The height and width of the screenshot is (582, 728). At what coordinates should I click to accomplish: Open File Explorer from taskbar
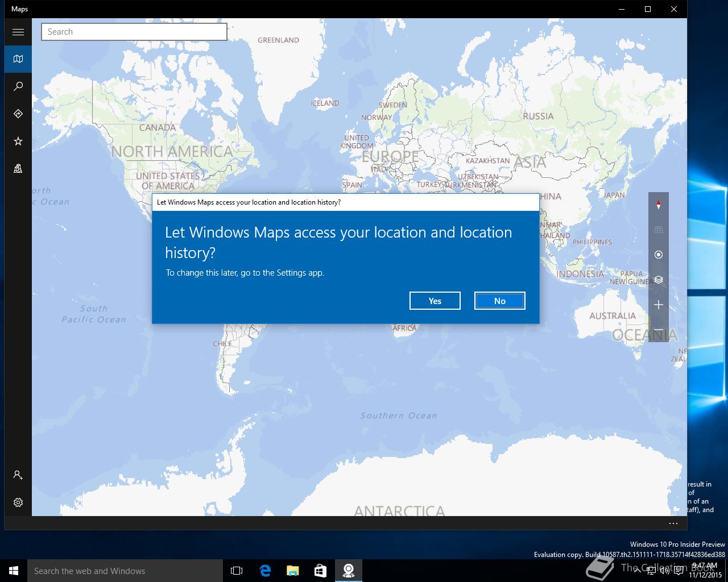point(292,571)
